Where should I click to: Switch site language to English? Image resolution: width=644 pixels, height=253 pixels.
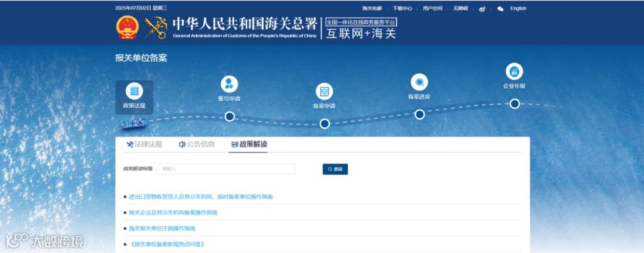pos(518,8)
